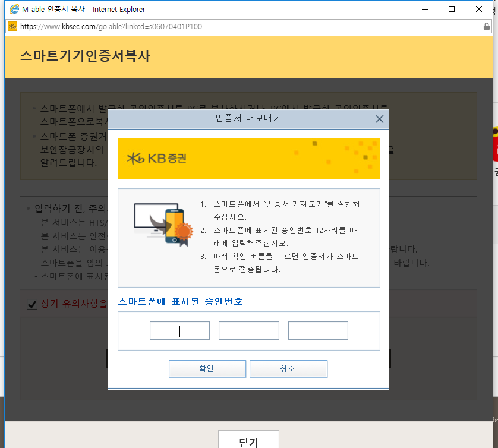Click the 스마트기기인증서복사 page heading
Image resolution: width=498 pixels, height=448 pixels.
click(85, 56)
